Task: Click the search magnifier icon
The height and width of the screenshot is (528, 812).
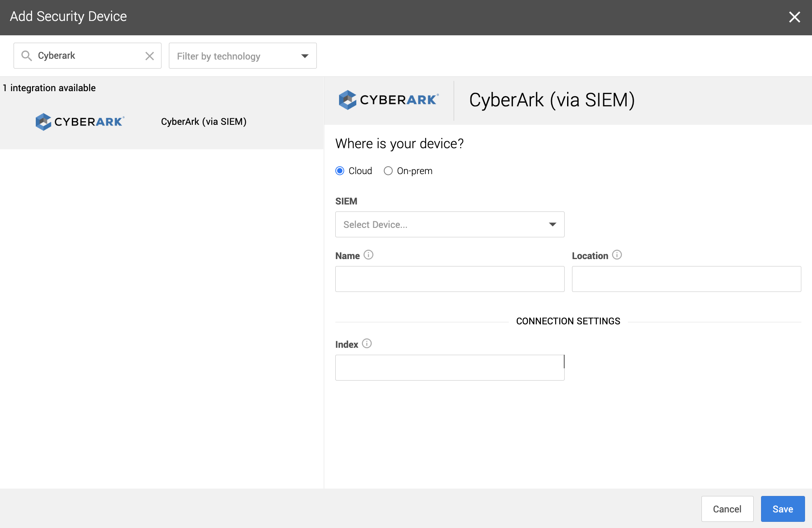Action: click(x=27, y=56)
